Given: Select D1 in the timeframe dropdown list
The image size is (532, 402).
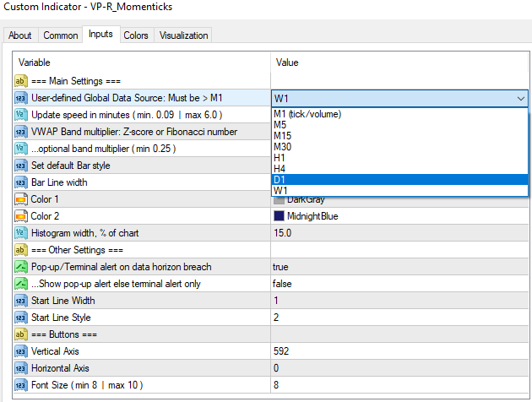Looking at the screenshot, I should [281, 179].
